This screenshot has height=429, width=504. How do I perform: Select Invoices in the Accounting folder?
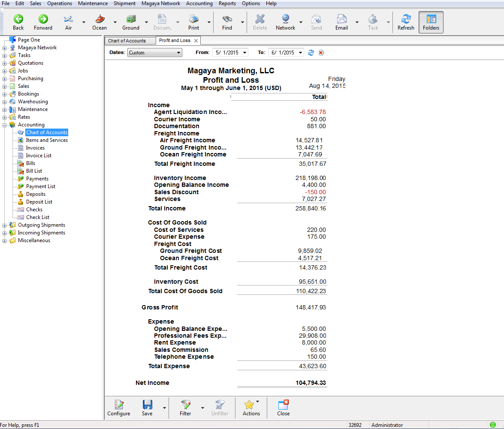35,148
